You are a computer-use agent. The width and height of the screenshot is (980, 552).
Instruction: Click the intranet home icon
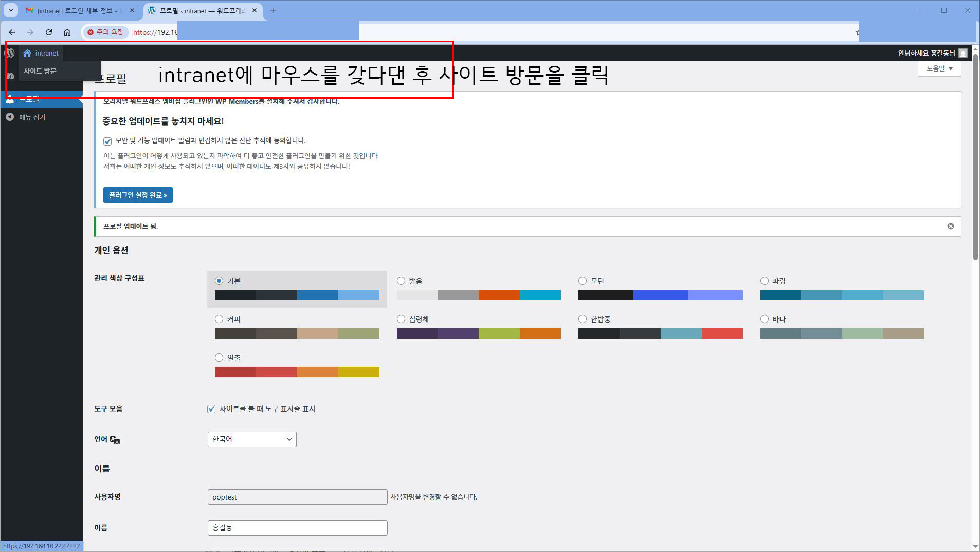click(x=27, y=53)
